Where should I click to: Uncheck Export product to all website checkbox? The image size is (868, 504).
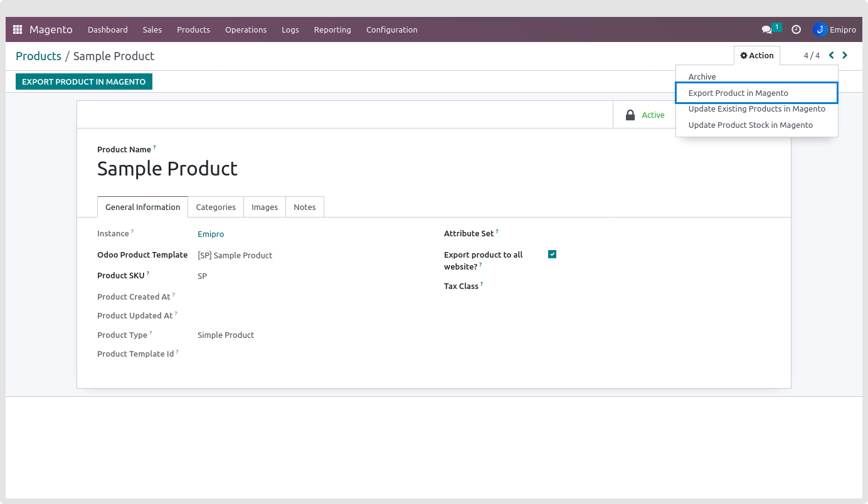pos(552,254)
